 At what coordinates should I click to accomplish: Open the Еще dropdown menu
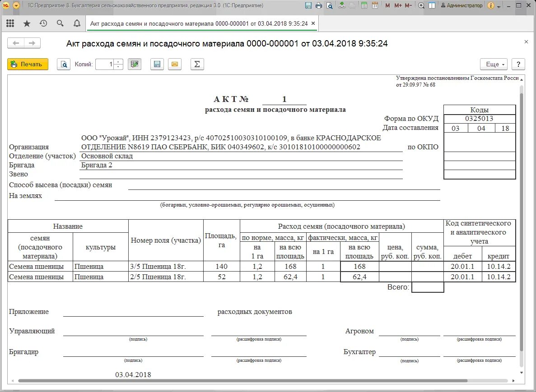point(494,64)
